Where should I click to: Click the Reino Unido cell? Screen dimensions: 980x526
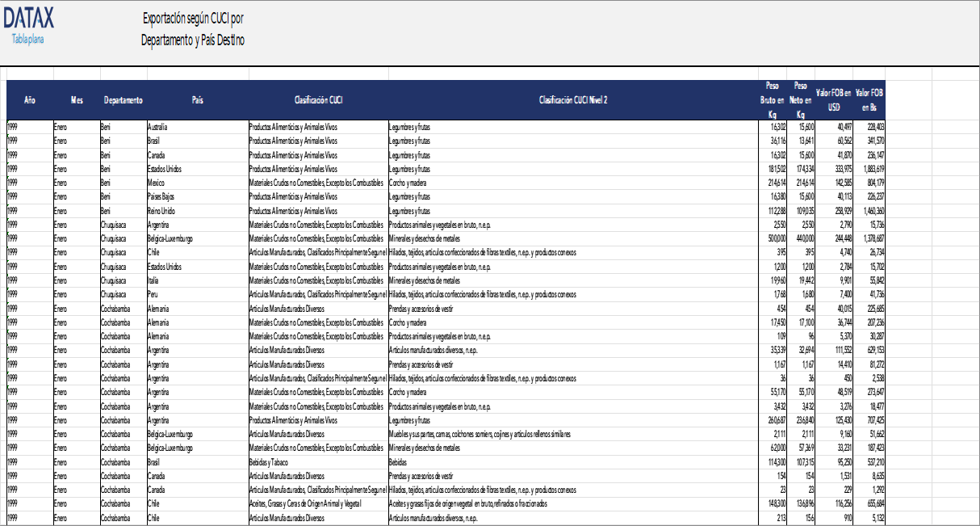tap(161, 210)
